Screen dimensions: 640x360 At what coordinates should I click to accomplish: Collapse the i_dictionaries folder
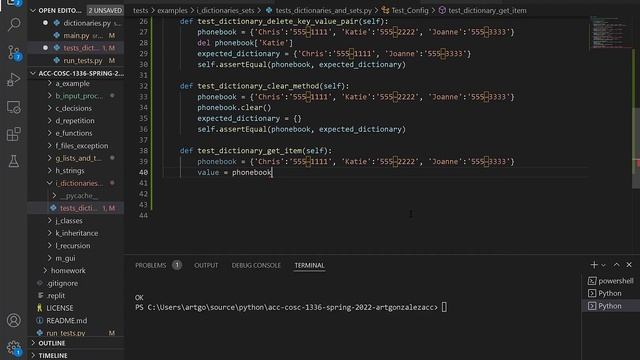click(x=76, y=183)
